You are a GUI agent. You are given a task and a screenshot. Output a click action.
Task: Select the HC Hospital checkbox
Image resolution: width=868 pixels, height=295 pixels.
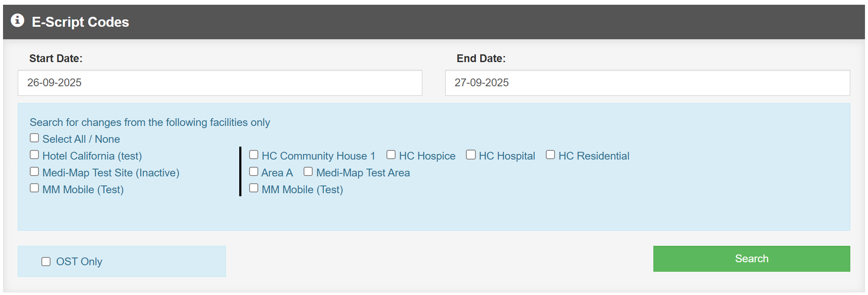point(471,154)
